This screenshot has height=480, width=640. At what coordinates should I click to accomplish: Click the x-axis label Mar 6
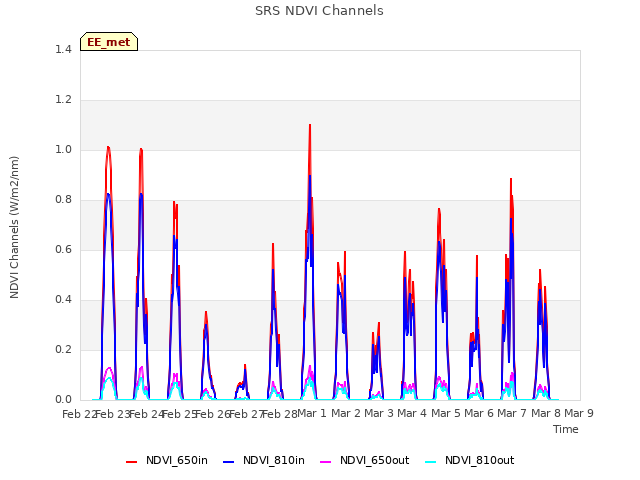[479, 413]
